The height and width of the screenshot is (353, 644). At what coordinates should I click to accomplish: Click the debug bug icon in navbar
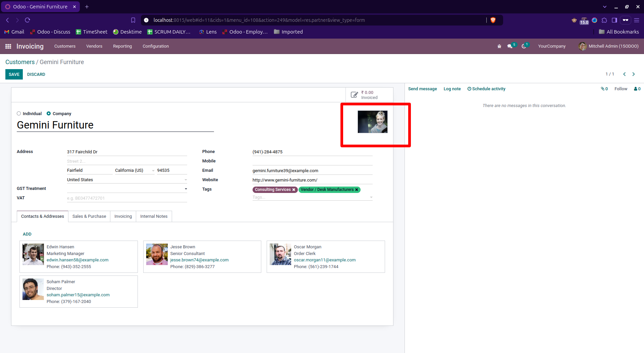tap(499, 46)
